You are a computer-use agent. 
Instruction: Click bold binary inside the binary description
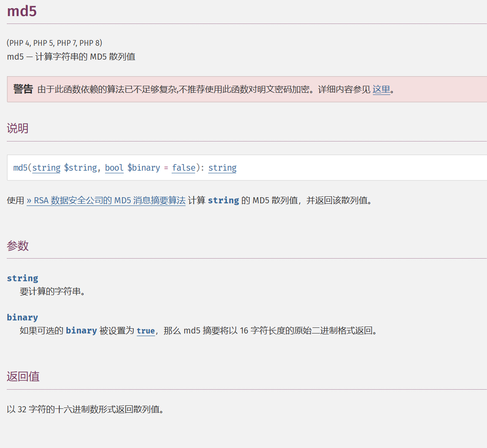[81, 331]
